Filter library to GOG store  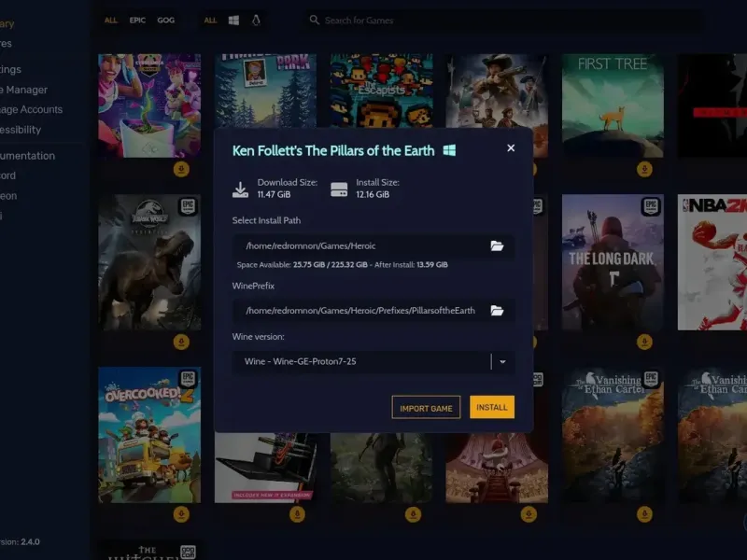click(166, 20)
